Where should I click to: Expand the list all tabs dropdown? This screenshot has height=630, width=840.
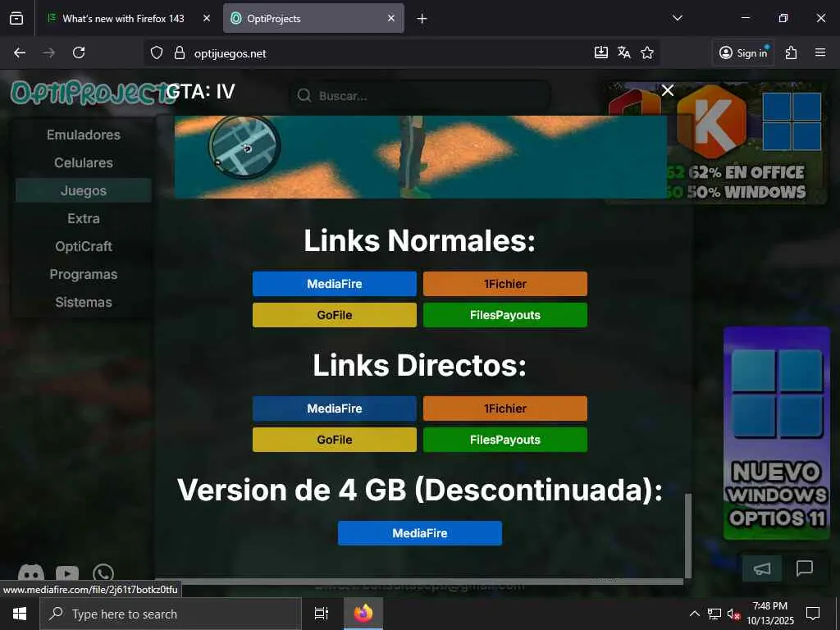(x=677, y=18)
